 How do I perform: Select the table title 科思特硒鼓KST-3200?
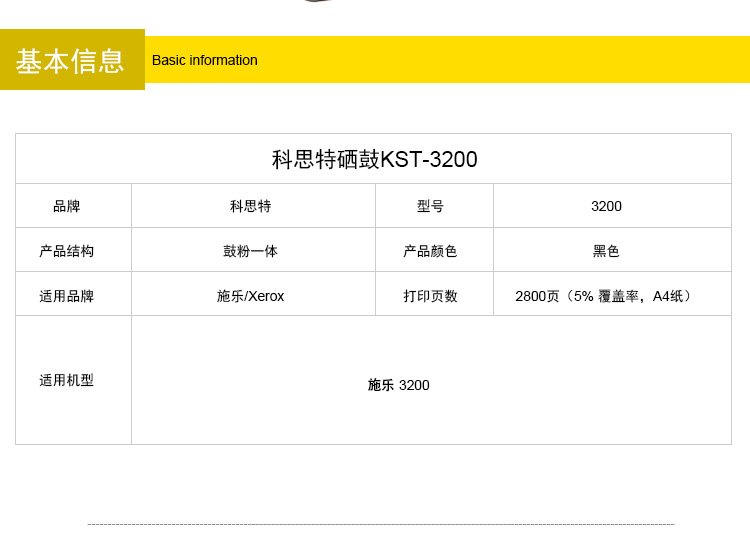coord(374,159)
